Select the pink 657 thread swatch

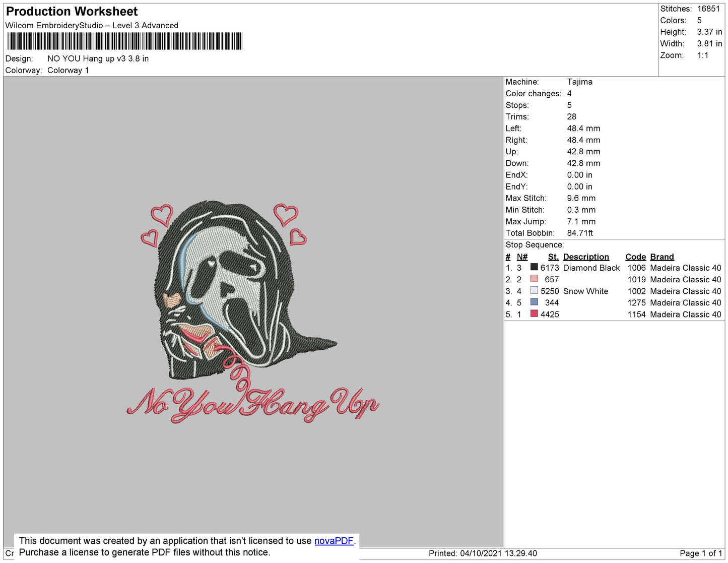point(534,279)
